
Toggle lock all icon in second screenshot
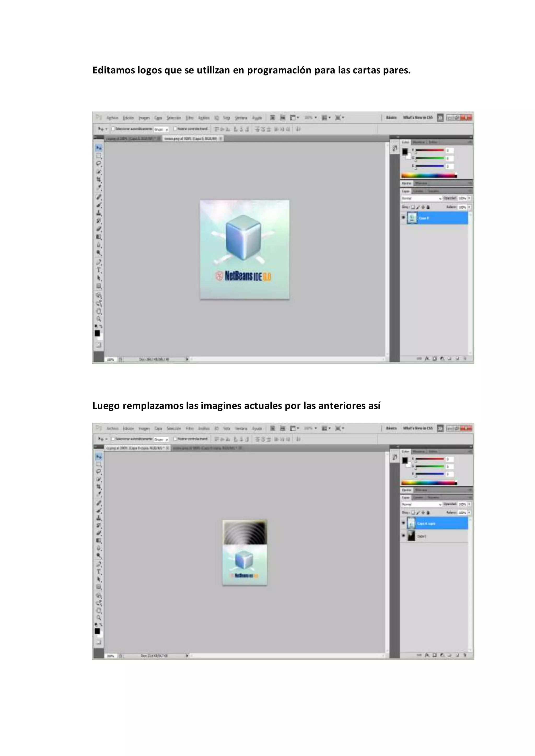pyautogui.click(x=428, y=513)
